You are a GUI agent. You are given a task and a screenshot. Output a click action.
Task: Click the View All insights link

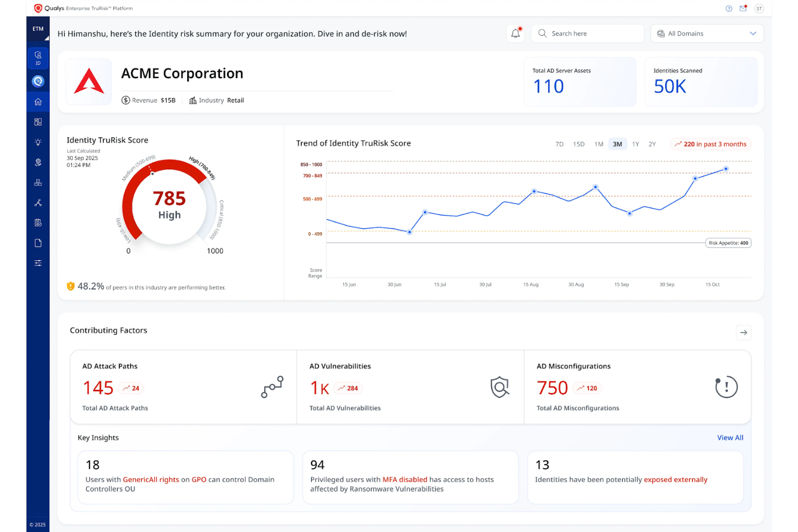coord(730,437)
